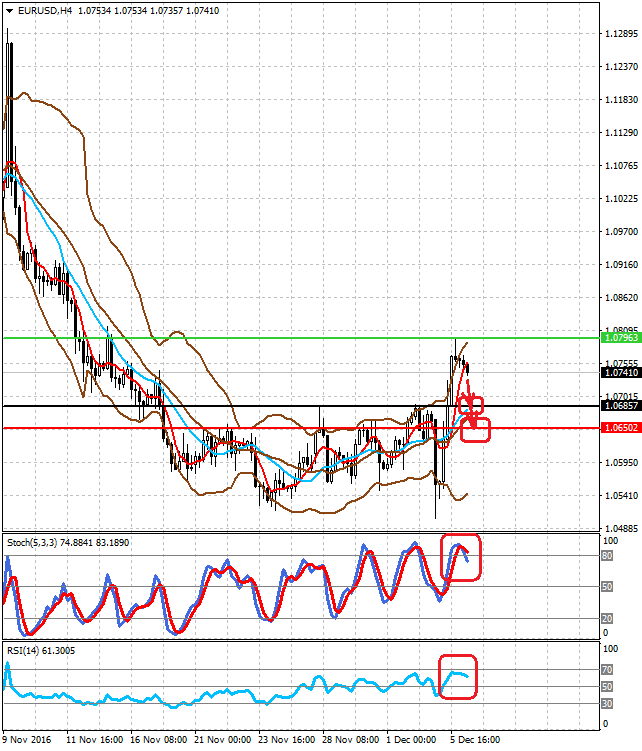Image resolution: width=642 pixels, height=751 pixels.
Task: Click the Stochastic level 20 label
Action: click(607, 618)
